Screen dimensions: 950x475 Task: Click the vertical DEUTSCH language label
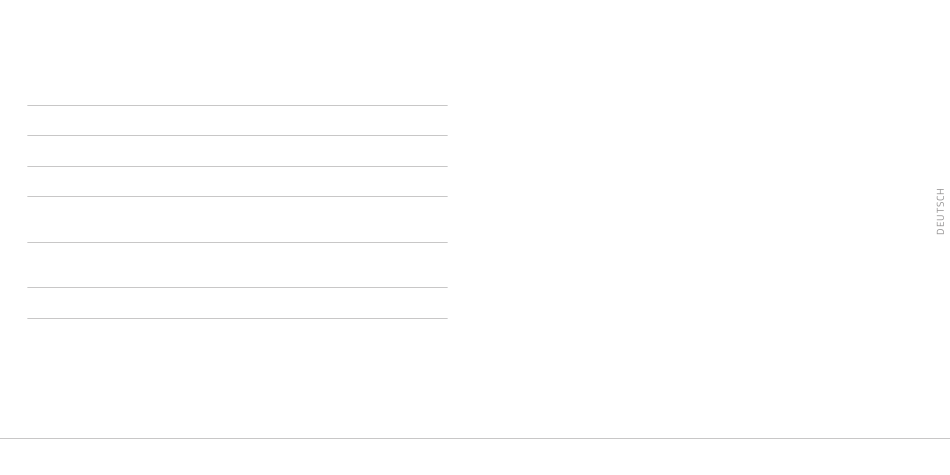940,211
